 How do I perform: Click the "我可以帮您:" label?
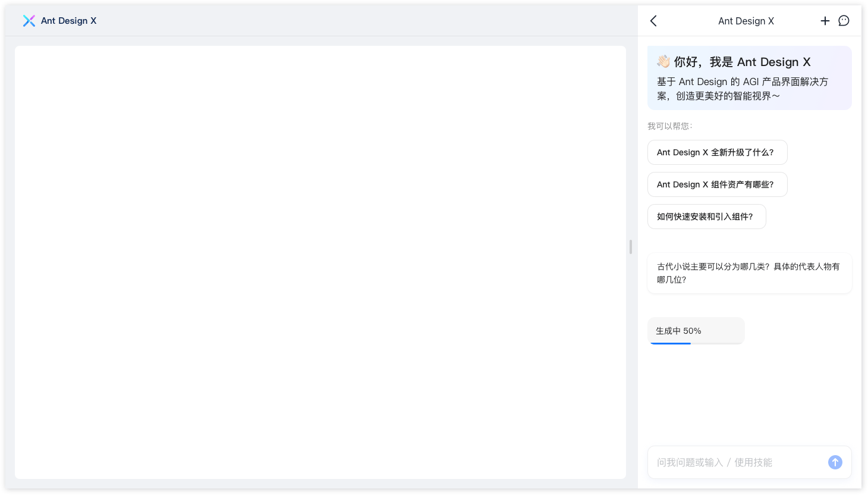(670, 126)
